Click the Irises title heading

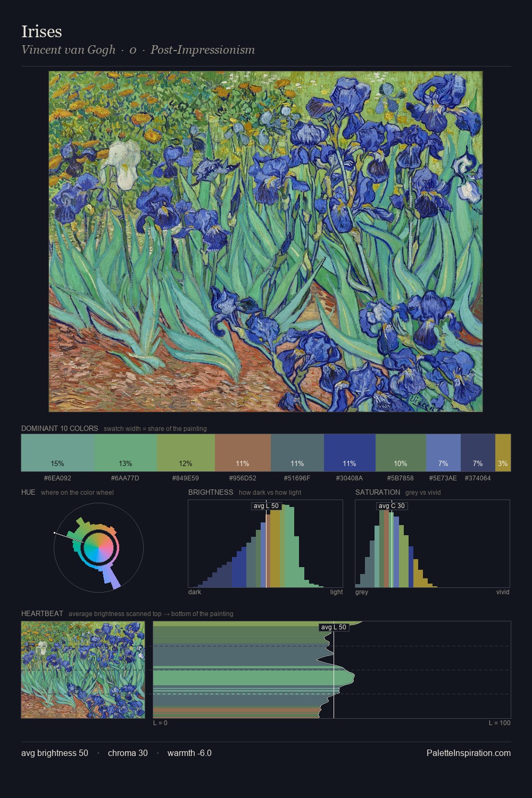click(41, 31)
